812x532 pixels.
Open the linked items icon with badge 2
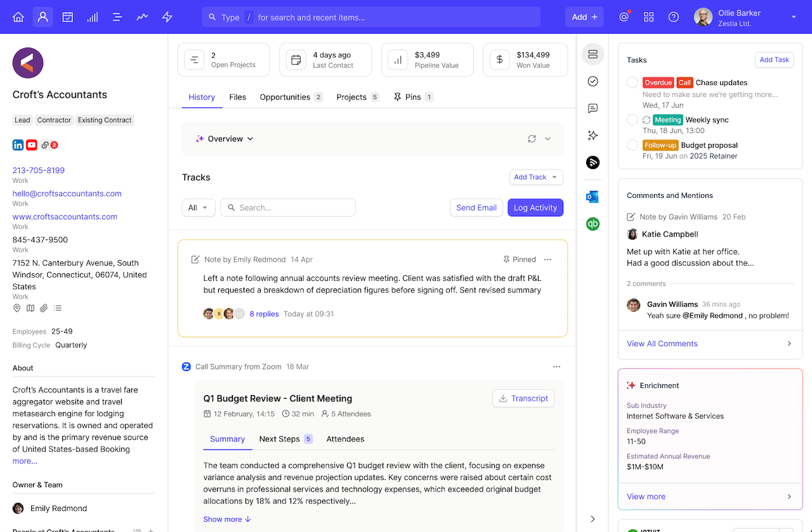pos(49,145)
